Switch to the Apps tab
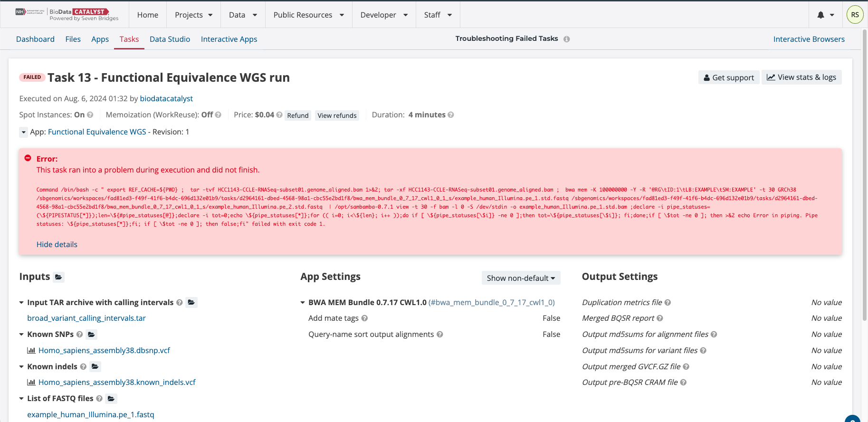This screenshot has height=422, width=868. [100, 39]
